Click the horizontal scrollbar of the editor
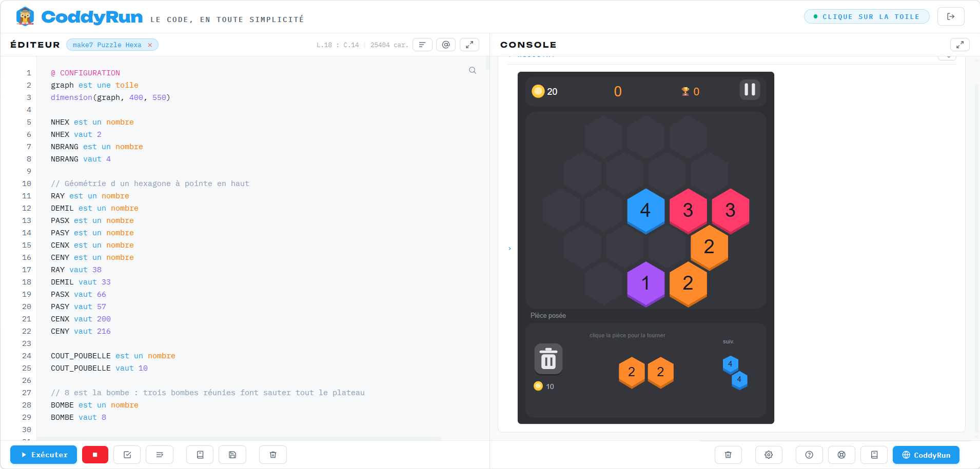 239,438
